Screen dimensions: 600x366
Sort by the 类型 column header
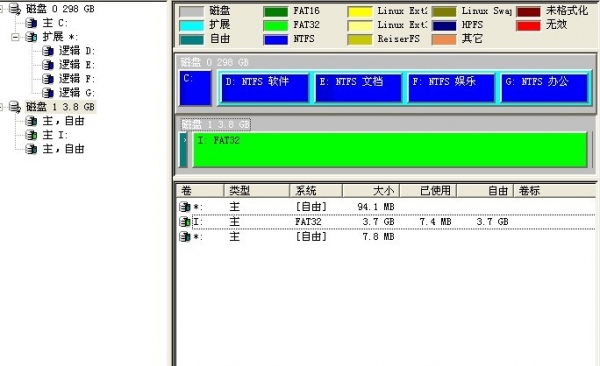click(257, 190)
